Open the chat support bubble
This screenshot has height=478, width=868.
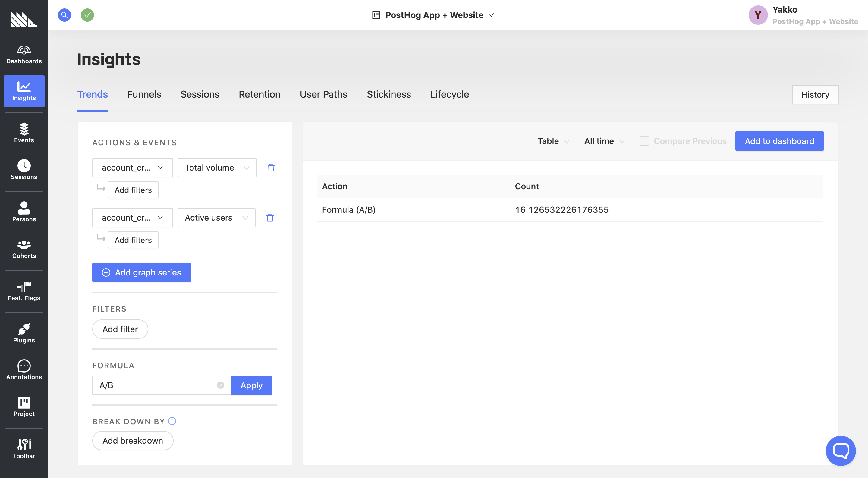(x=840, y=450)
